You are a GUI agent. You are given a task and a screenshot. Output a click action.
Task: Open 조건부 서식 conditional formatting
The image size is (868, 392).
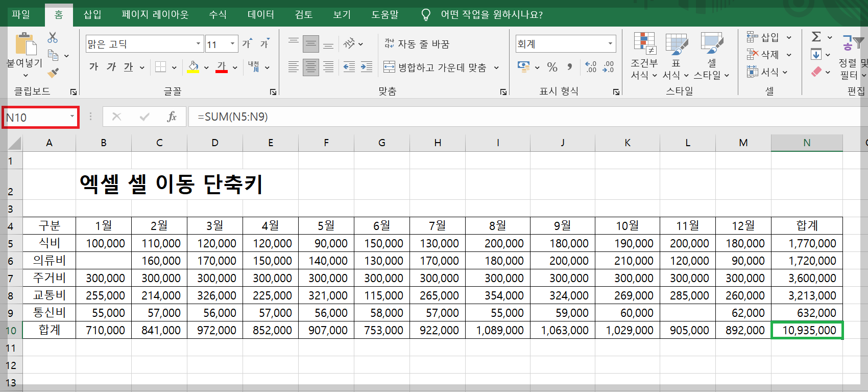pos(644,56)
